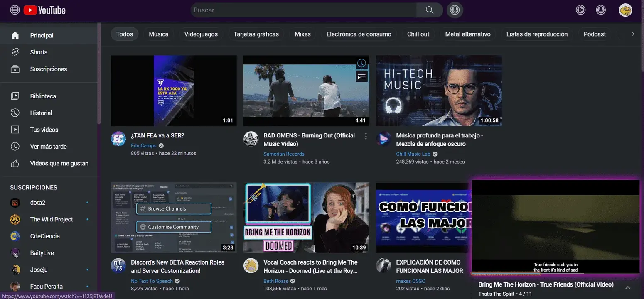Screen dimensions: 644x299
Task: Select the Metal alternativo chip
Action: pyautogui.click(x=468, y=34)
